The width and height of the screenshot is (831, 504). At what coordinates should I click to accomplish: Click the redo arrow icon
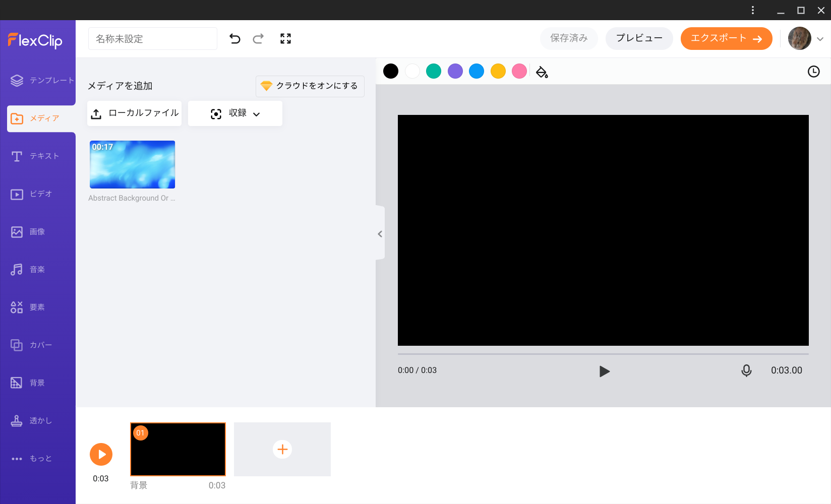click(258, 39)
